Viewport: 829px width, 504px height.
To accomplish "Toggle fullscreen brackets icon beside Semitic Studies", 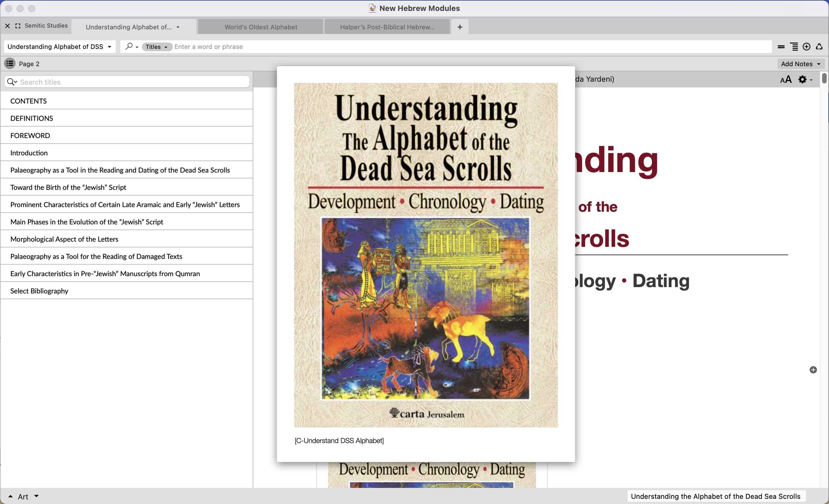I will point(18,26).
